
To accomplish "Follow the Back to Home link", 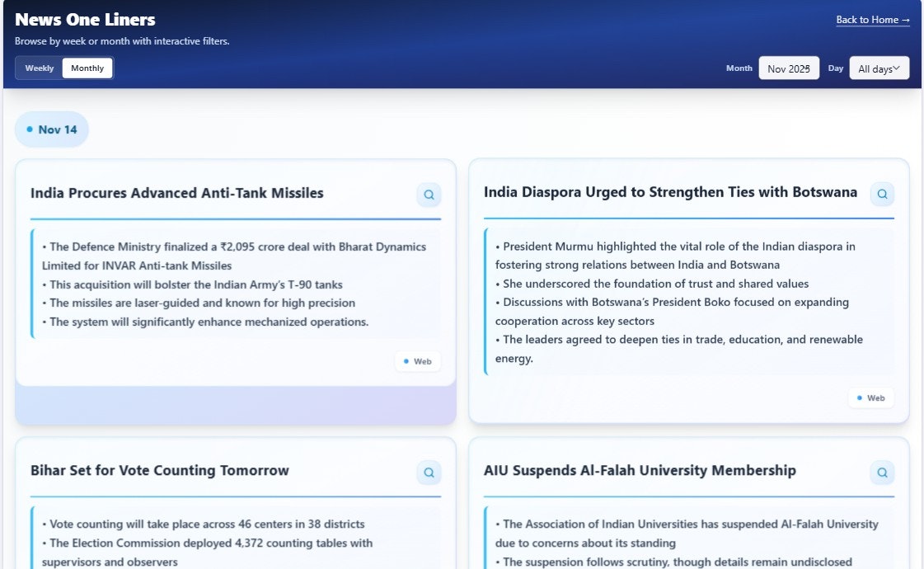I will pos(872,20).
